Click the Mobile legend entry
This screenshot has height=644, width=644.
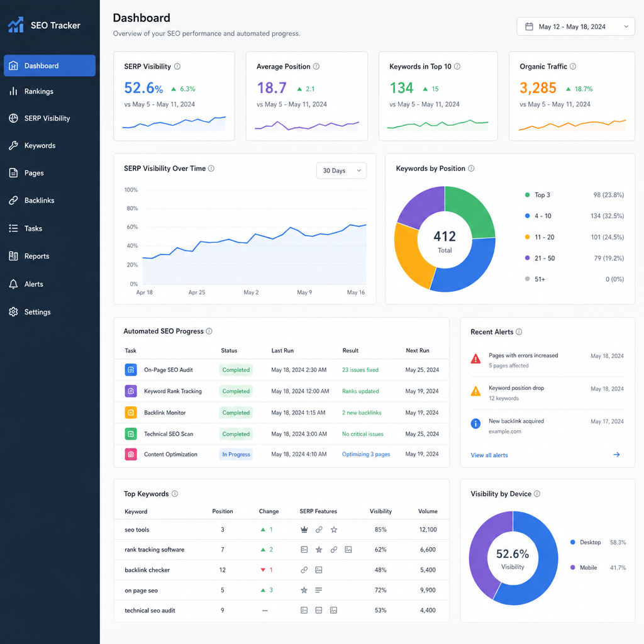[x=598, y=568]
